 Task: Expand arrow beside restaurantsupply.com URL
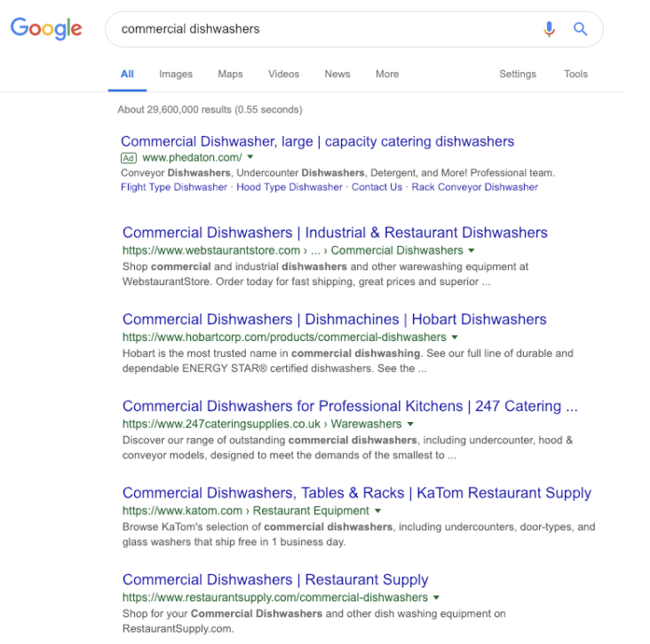coord(436,598)
